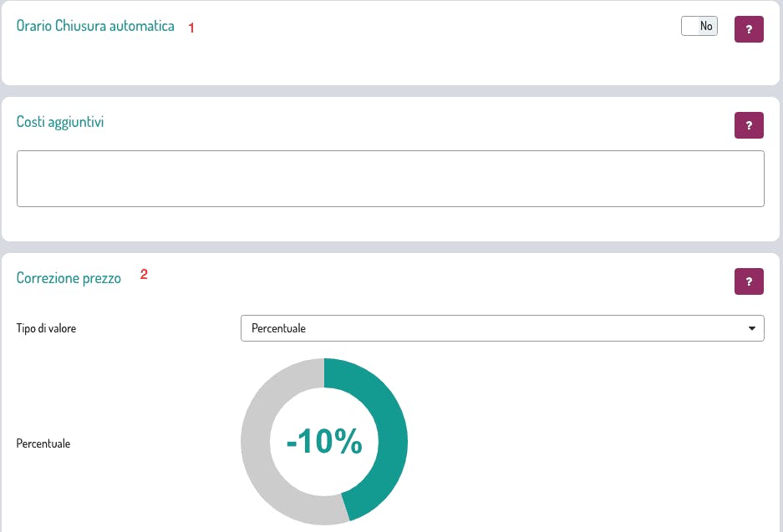This screenshot has height=532, width=783.
Task: Enable the Orario Chiusura automatica switch
Action: [x=699, y=26]
